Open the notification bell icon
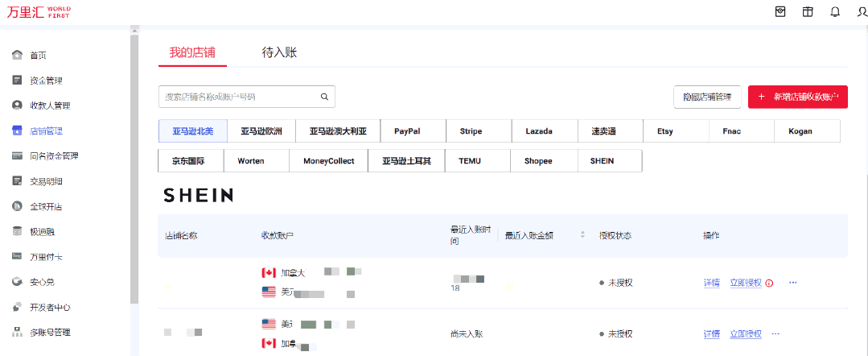Image resolution: width=868 pixels, height=356 pixels. 835,11
